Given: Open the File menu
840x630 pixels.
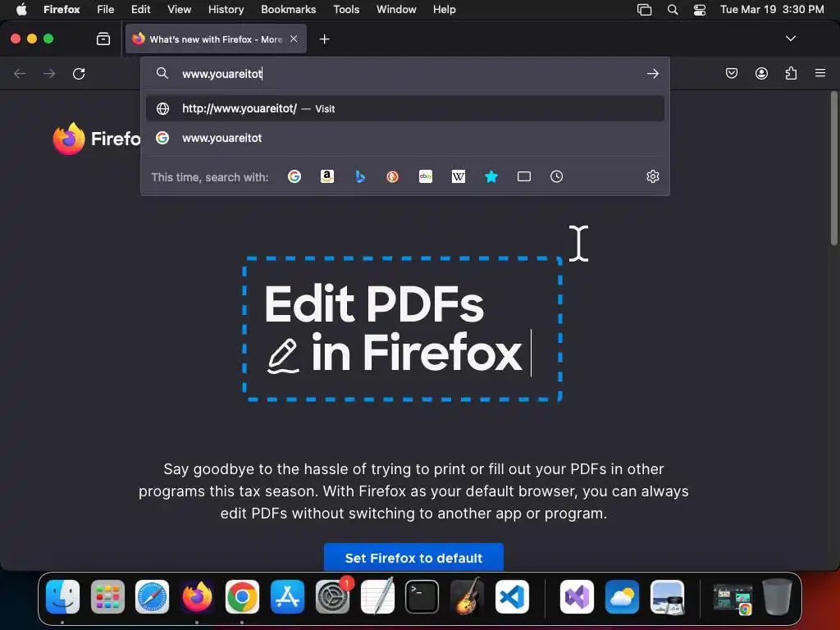Looking at the screenshot, I should [x=106, y=9].
